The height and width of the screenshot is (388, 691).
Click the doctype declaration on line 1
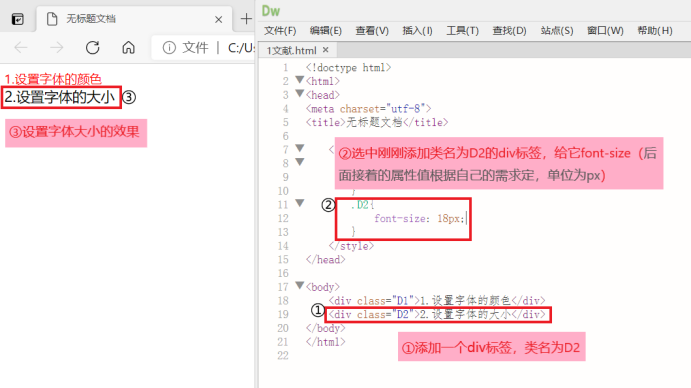pyautogui.click(x=348, y=67)
